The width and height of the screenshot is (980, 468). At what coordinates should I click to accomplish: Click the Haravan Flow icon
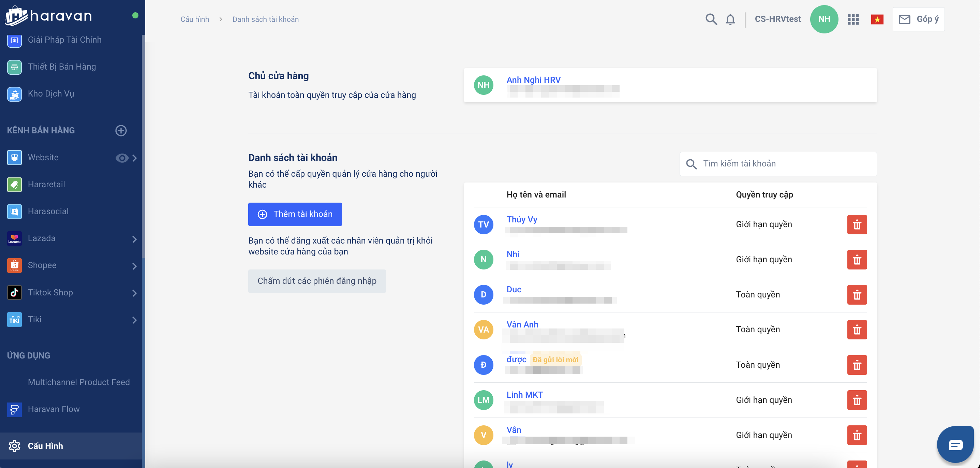[x=14, y=409]
